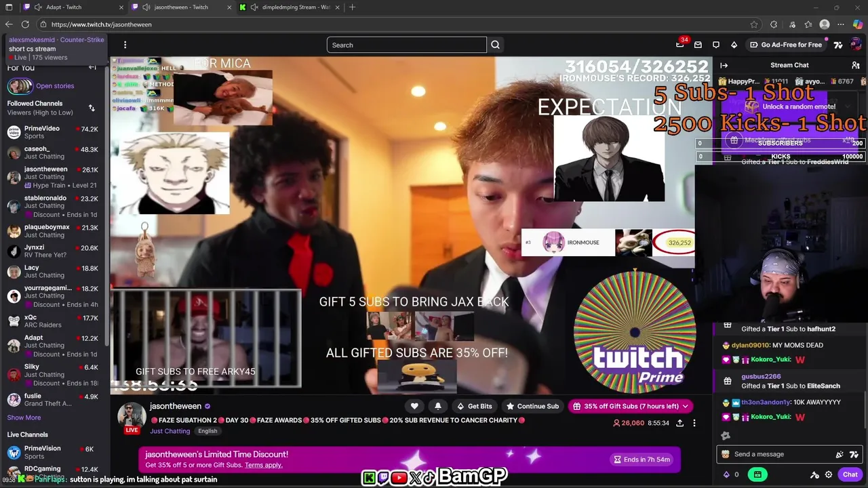The width and height of the screenshot is (868, 488).
Task: Click the bits diamond balance in chat footer
Action: (x=731, y=474)
